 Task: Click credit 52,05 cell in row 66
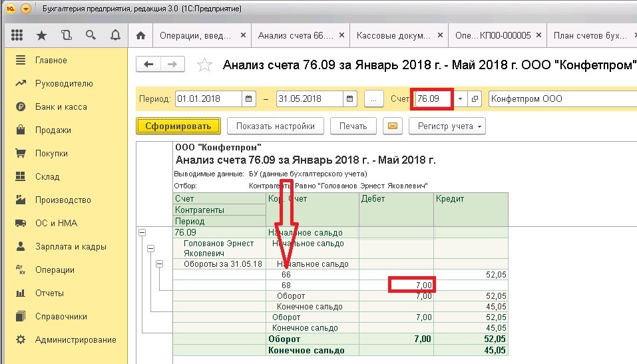(471, 275)
